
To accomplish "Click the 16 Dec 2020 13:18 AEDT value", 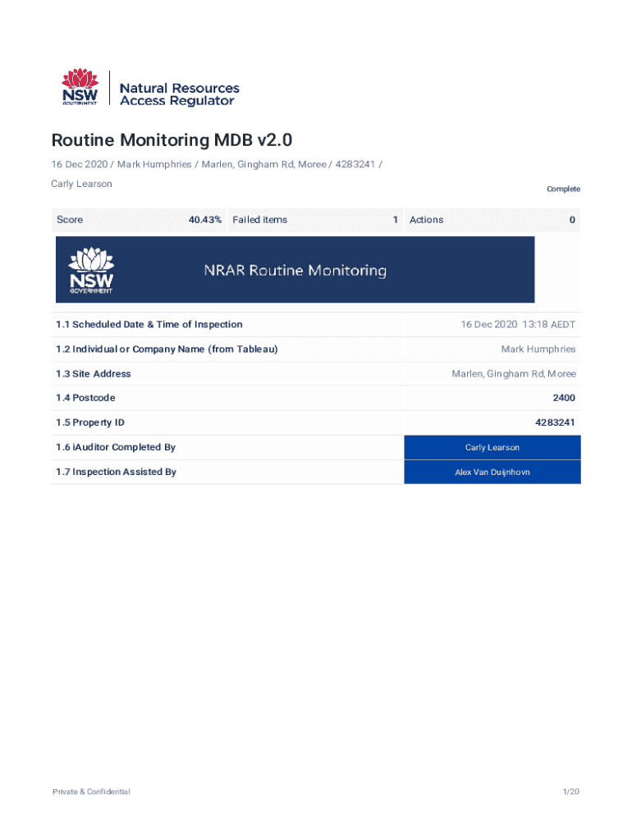I will (518, 325).
